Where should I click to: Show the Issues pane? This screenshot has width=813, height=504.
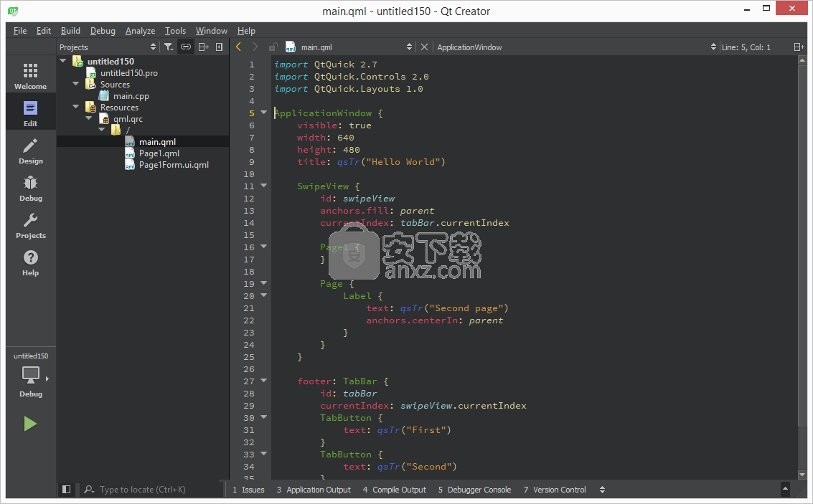(x=248, y=490)
